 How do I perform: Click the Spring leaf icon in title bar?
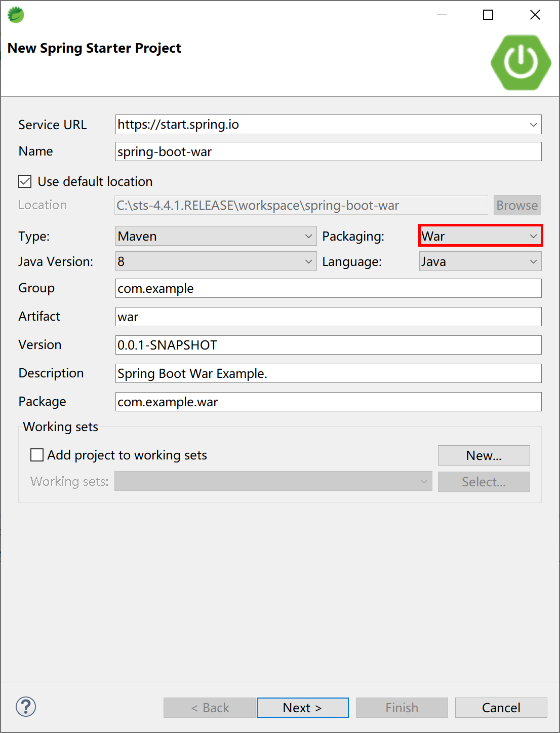click(16, 15)
